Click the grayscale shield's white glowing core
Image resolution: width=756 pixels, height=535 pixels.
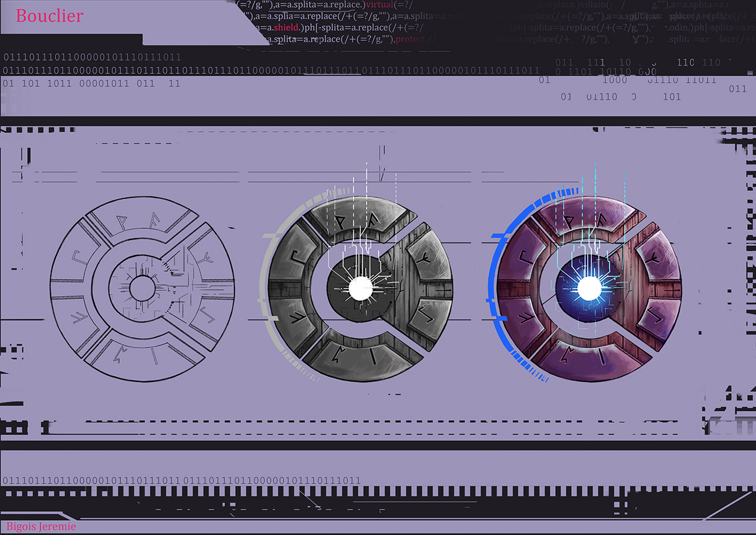click(x=360, y=288)
